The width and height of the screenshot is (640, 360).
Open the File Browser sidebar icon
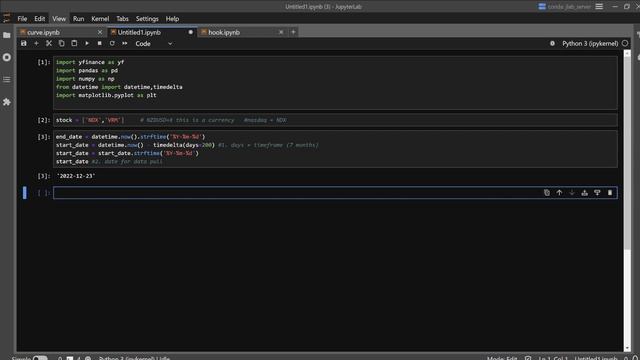pyautogui.click(x=7, y=36)
